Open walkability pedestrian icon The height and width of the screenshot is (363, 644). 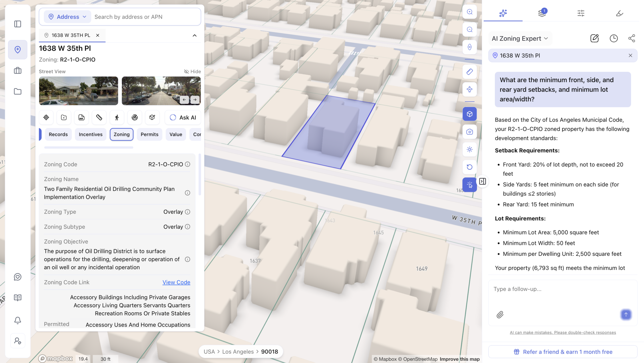point(117,117)
